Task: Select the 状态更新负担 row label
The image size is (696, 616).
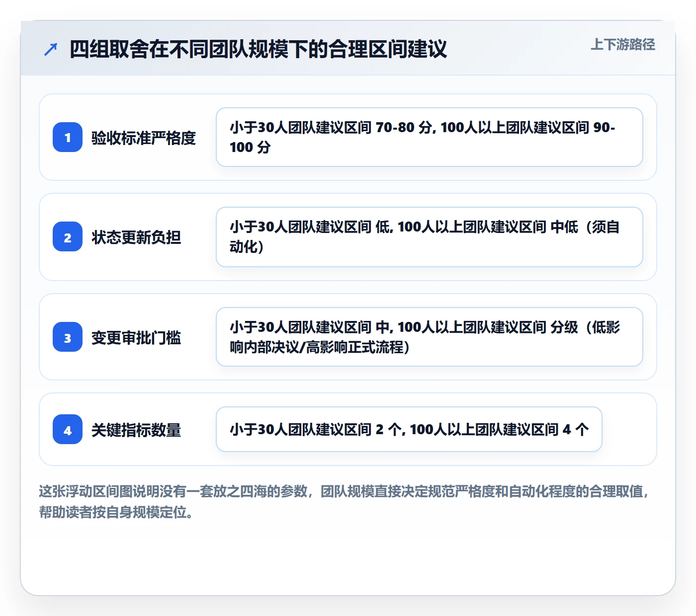Action: tap(136, 237)
